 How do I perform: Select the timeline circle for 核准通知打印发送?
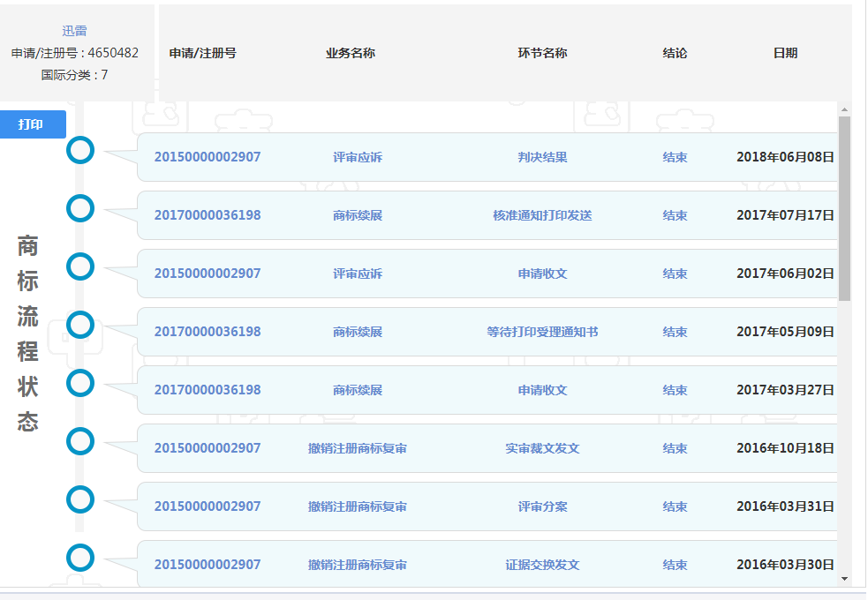click(80, 208)
